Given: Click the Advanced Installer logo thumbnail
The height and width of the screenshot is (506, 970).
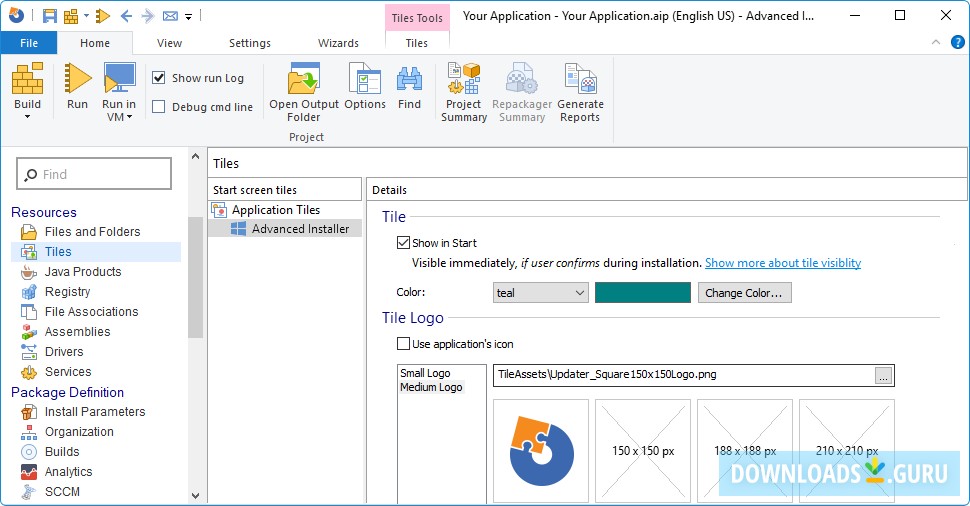Looking at the screenshot, I should [541, 451].
